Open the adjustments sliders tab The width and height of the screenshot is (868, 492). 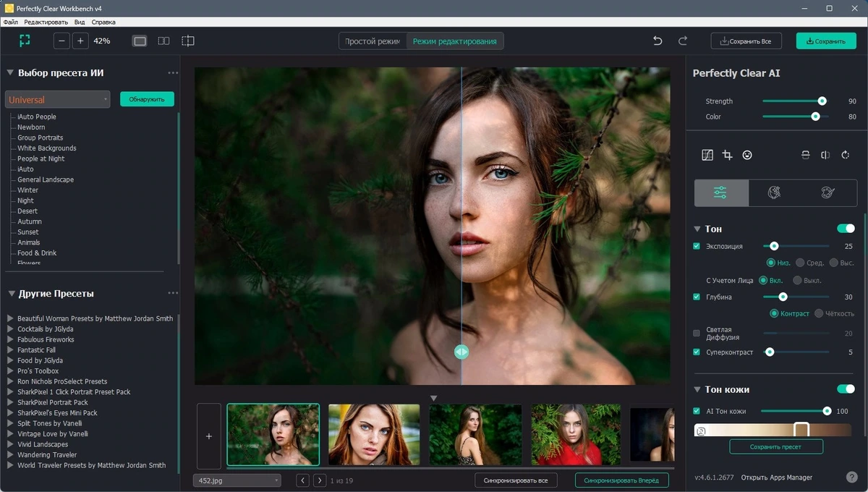coord(720,192)
